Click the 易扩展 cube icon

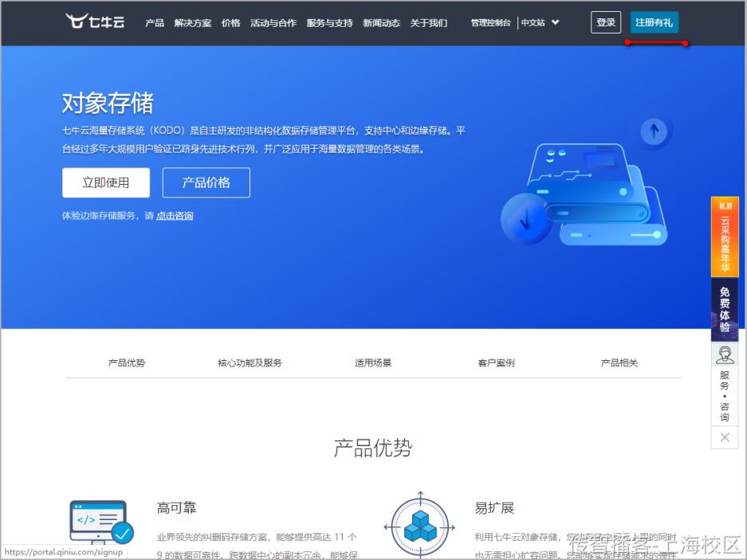419,527
